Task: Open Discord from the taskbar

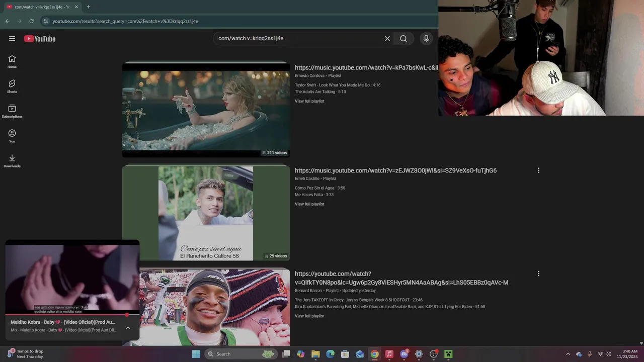Action: pos(404,354)
